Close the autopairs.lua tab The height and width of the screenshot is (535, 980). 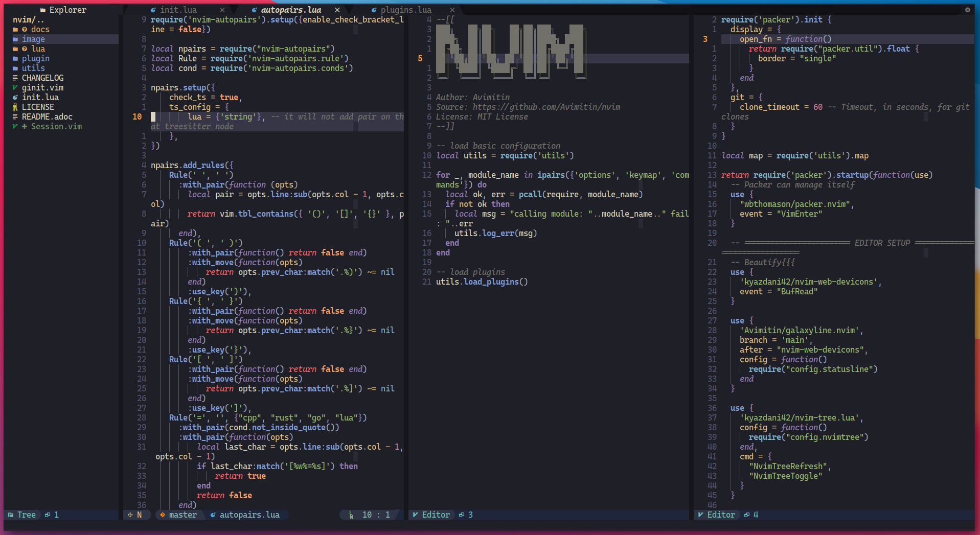click(337, 10)
